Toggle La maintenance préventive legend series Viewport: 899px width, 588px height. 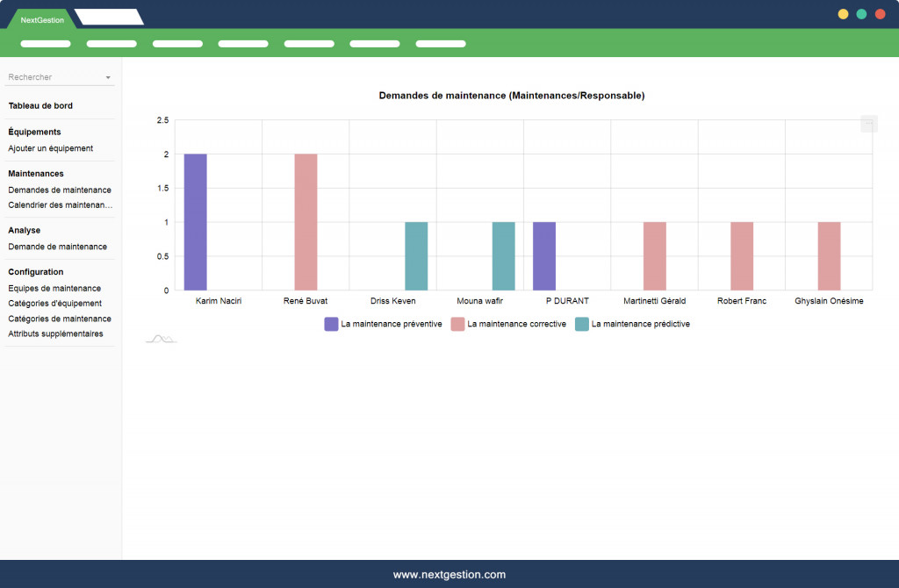[383, 324]
